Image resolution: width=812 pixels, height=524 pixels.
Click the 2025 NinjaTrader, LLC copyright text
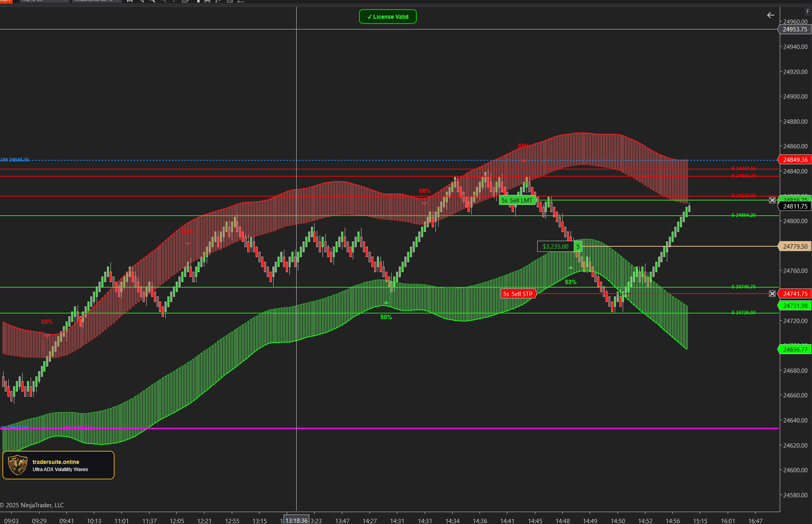pyautogui.click(x=32, y=505)
